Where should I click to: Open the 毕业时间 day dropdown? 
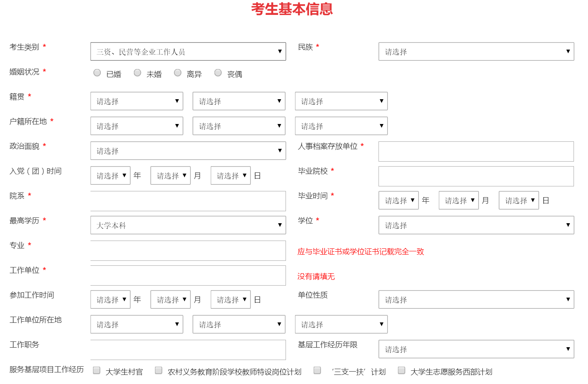pyautogui.click(x=519, y=200)
